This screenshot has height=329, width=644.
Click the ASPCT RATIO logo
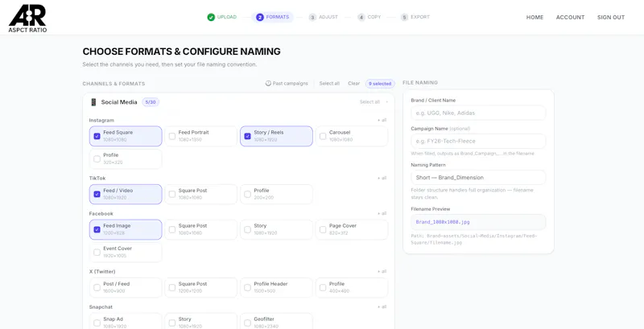27,19
